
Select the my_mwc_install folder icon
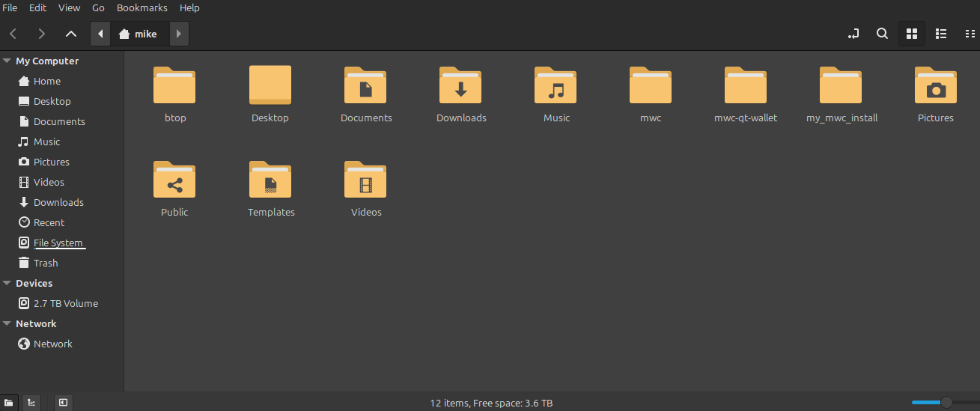tap(841, 84)
